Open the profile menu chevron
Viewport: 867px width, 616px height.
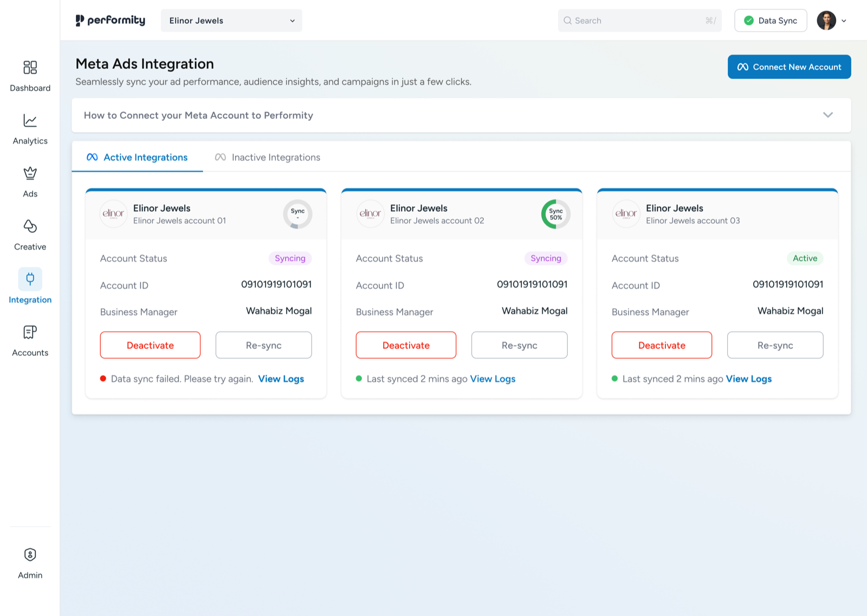pyautogui.click(x=844, y=21)
